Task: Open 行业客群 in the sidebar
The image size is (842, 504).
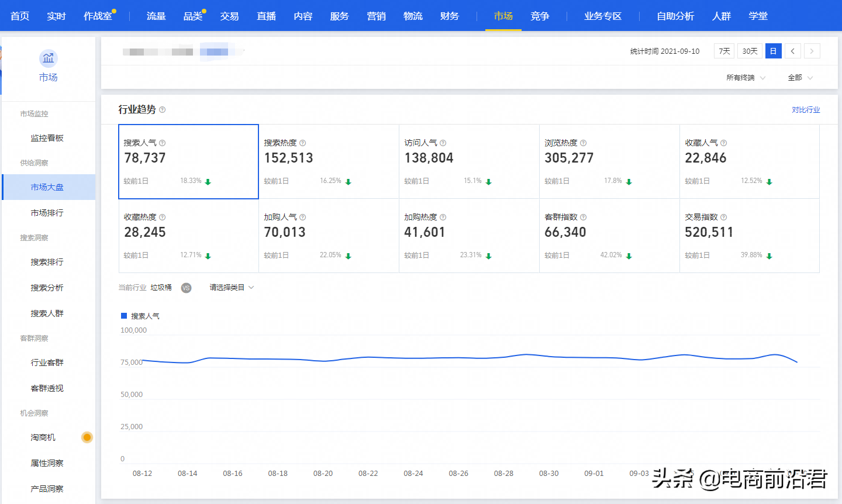Action: 47,363
